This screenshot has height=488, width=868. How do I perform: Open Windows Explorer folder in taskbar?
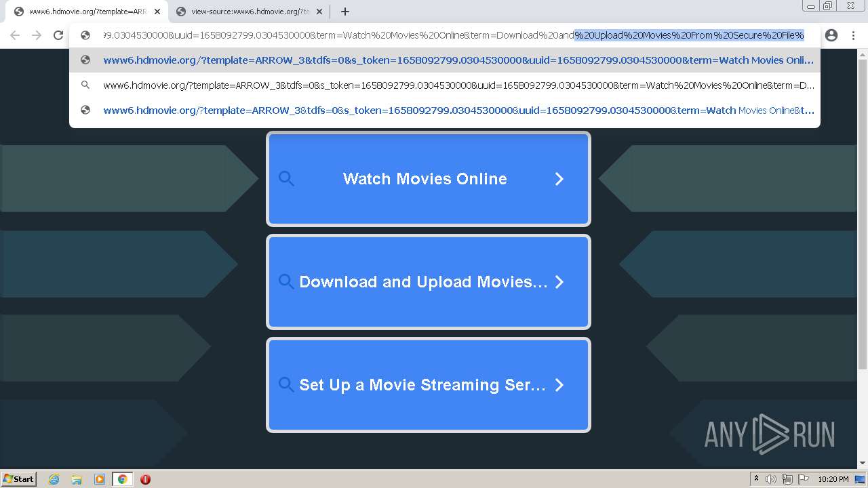[x=77, y=479]
